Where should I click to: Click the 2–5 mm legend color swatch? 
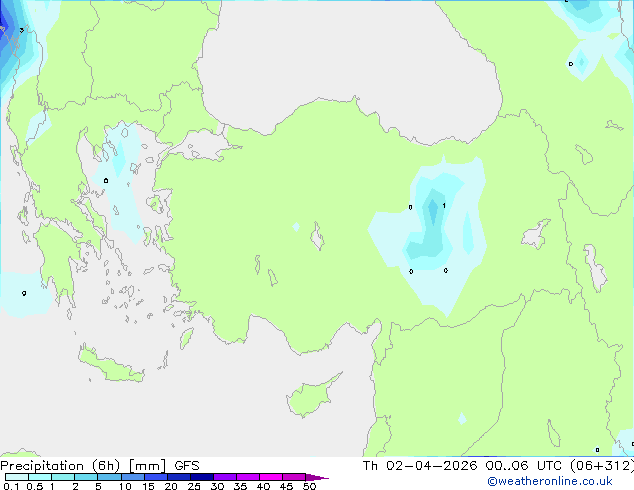[86, 477]
